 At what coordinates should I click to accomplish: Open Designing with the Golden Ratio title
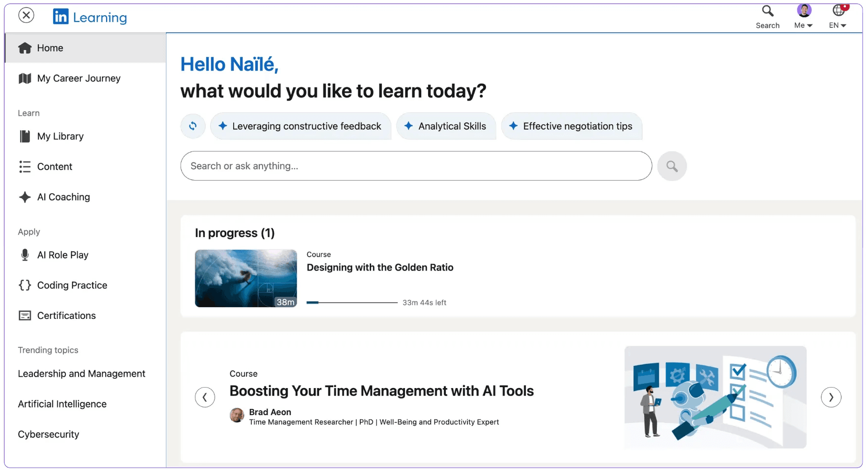click(x=380, y=267)
